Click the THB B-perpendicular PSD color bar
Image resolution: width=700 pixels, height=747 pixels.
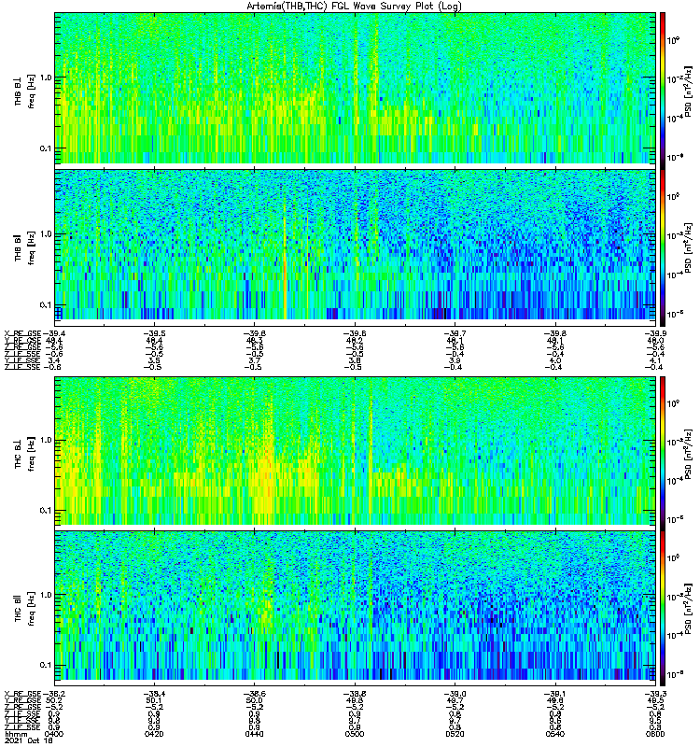point(663,91)
